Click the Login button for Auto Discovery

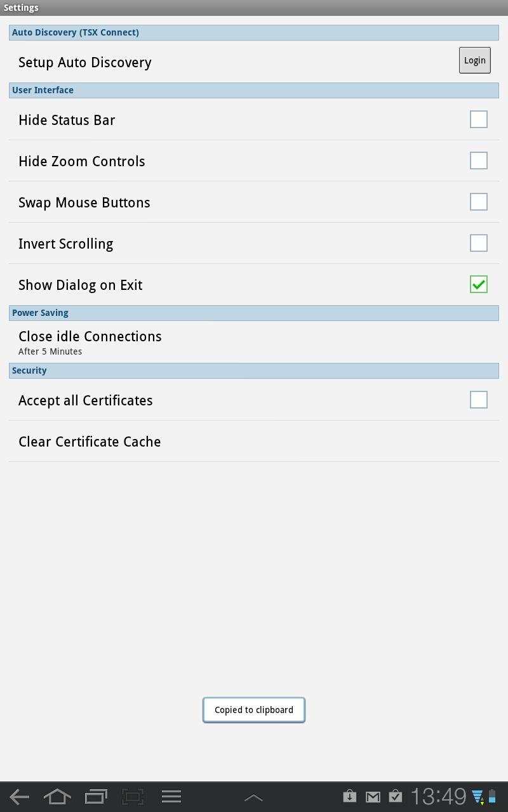[475, 60]
